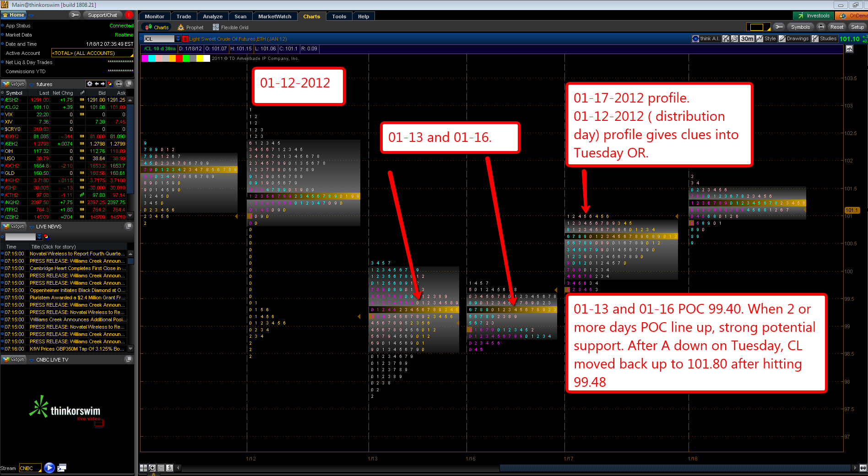Toggle the Date and Time indicator dot
Viewport: 868px width, 476px height.
point(2,44)
